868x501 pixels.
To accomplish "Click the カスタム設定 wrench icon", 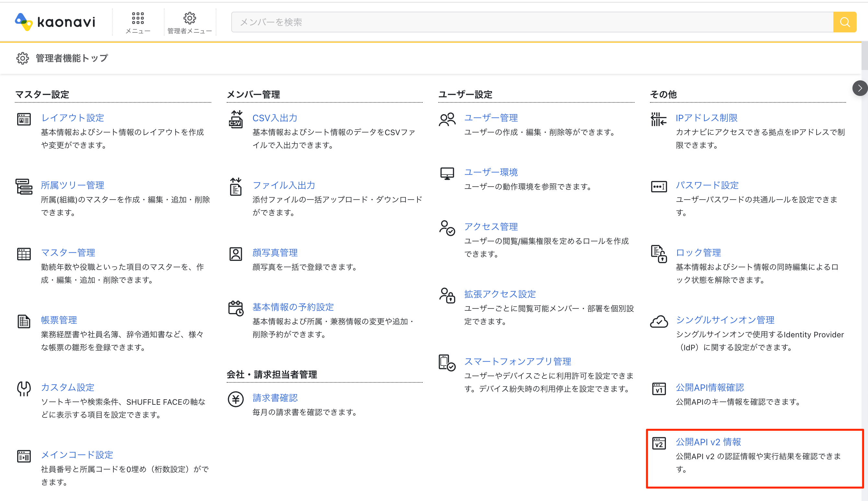I will click(24, 389).
